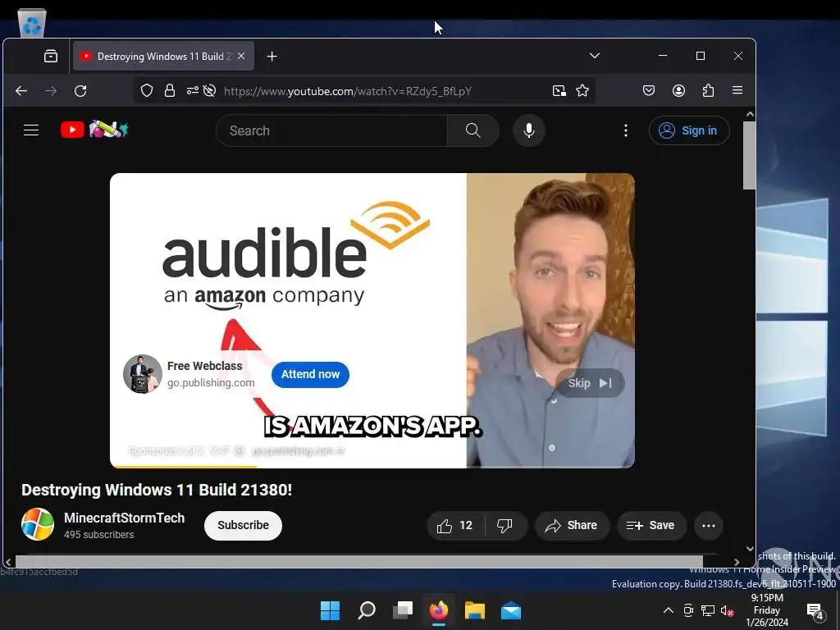Open MinecraftStormTech channel avatar
The height and width of the screenshot is (630, 840).
38,524
